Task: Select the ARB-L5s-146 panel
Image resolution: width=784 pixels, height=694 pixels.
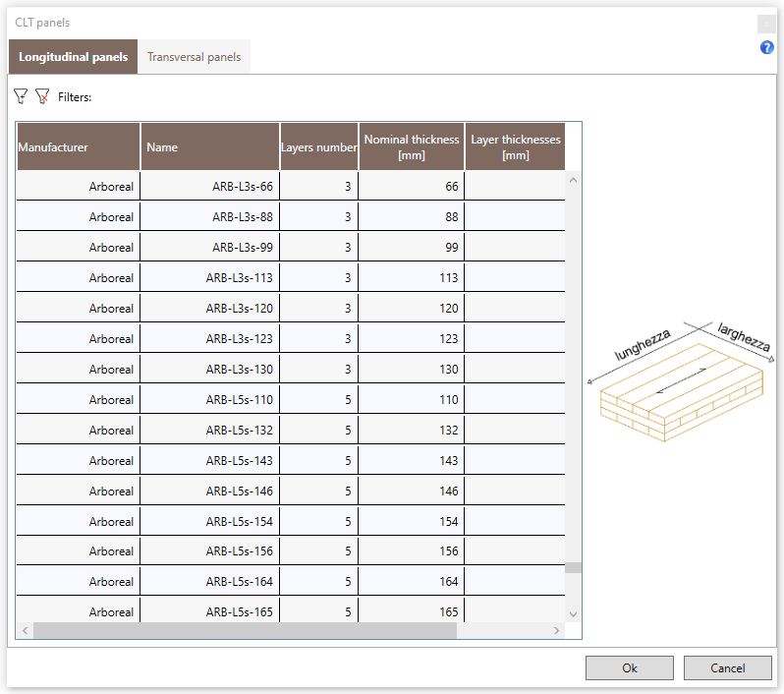Action: coord(240,492)
